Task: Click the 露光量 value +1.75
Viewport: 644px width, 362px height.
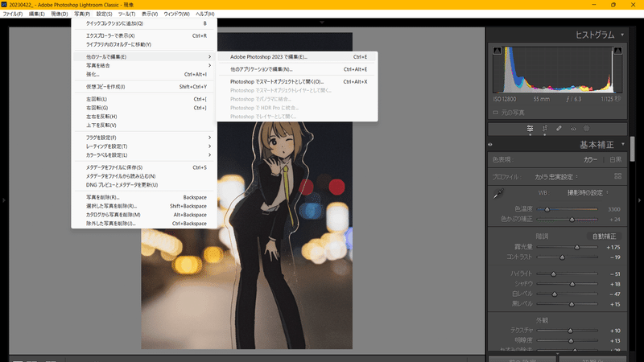Action: point(613,248)
